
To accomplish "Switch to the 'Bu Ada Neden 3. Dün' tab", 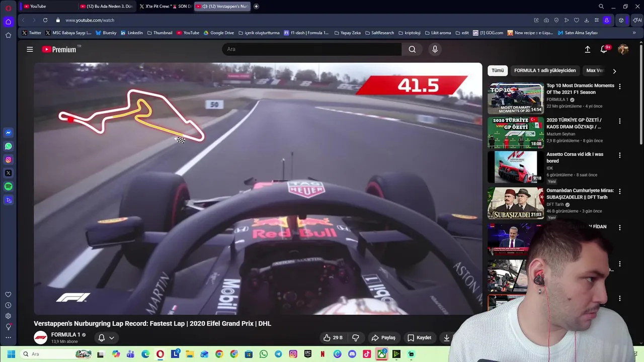I will click(x=107, y=7).
